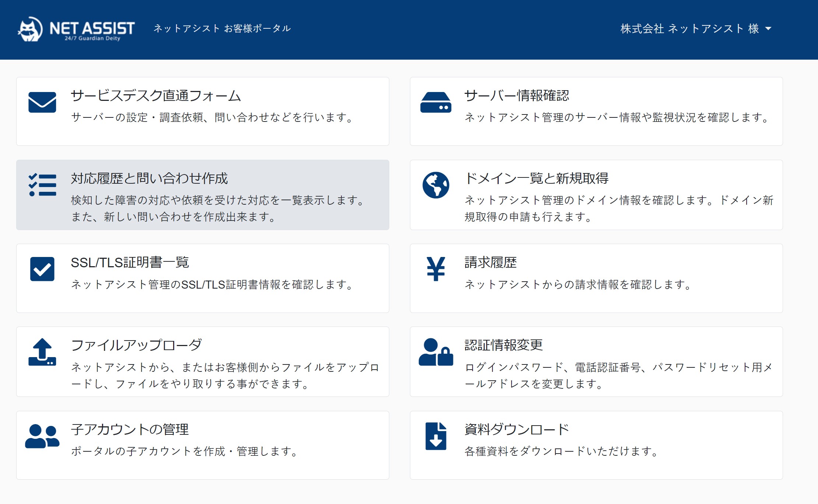Click the ネットアシスト お客様ポータル header title
818x504 pixels.
click(222, 29)
